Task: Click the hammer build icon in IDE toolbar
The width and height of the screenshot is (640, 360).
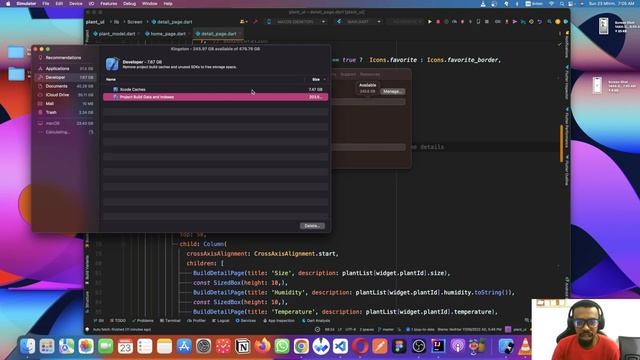Action: pos(256,22)
